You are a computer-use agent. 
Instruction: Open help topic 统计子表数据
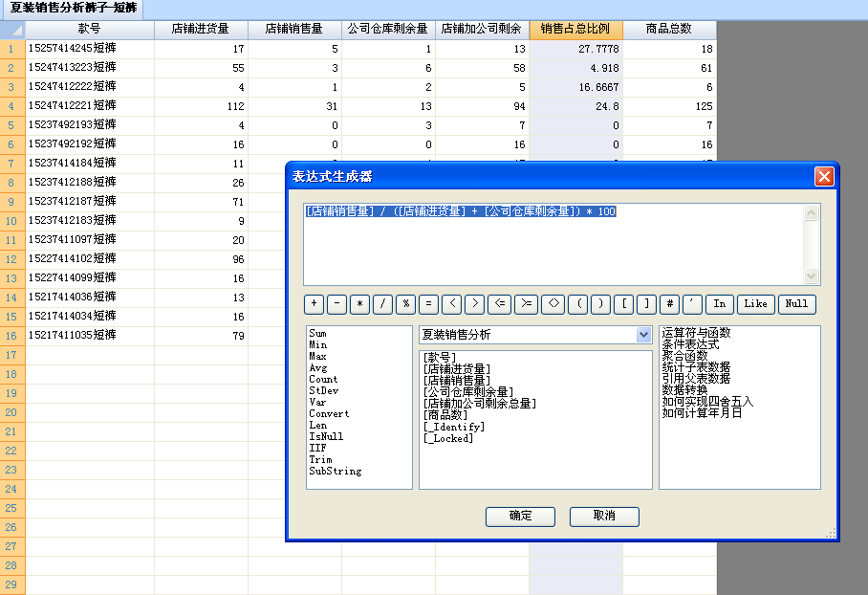coord(696,367)
